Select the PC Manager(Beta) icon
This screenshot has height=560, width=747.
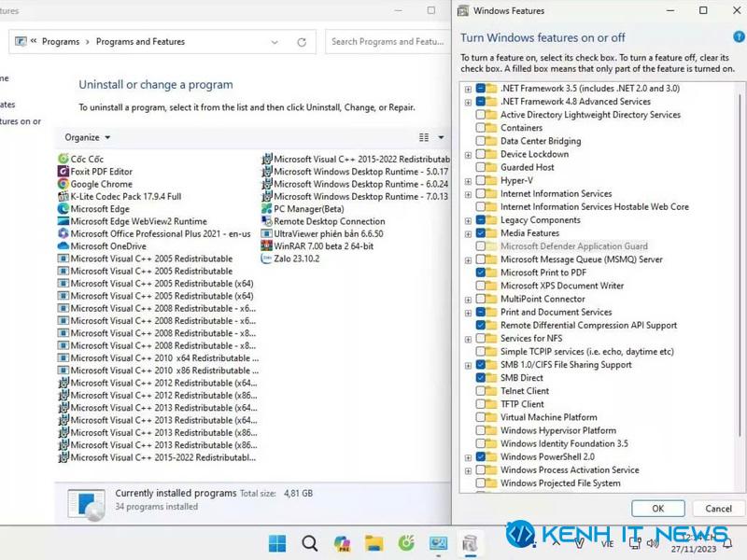(x=267, y=208)
